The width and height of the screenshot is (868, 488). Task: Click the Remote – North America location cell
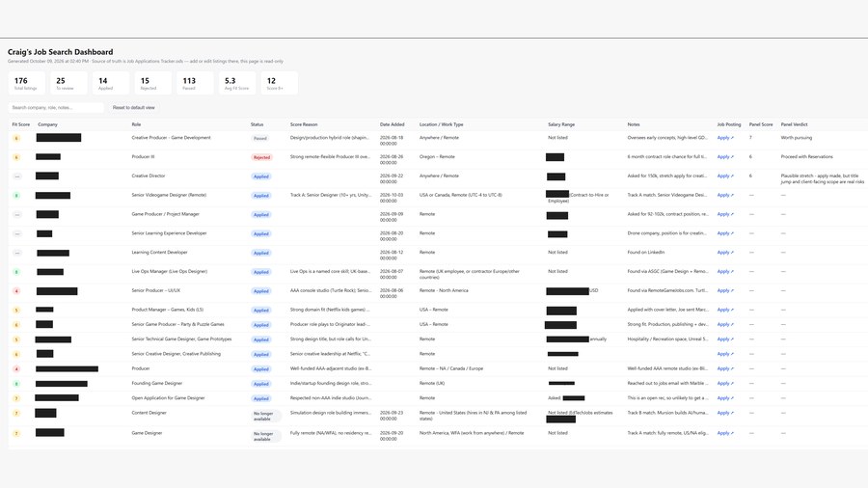click(444, 290)
